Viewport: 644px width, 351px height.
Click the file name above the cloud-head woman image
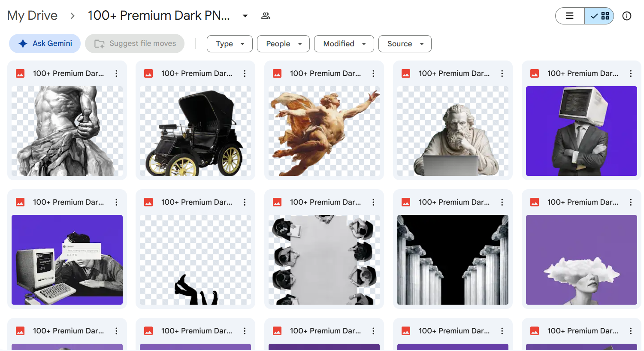(583, 202)
